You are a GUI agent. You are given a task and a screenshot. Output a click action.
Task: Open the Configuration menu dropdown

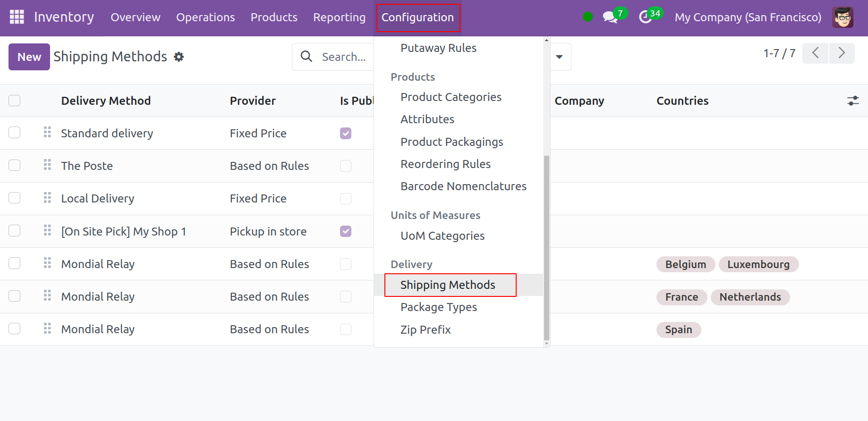[x=417, y=17]
